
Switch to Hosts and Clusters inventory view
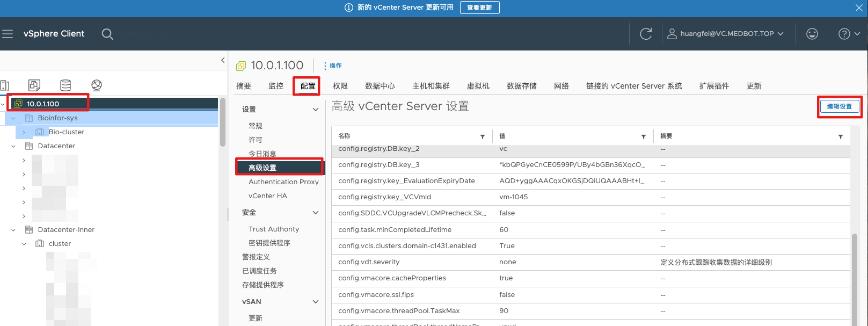pos(4,85)
